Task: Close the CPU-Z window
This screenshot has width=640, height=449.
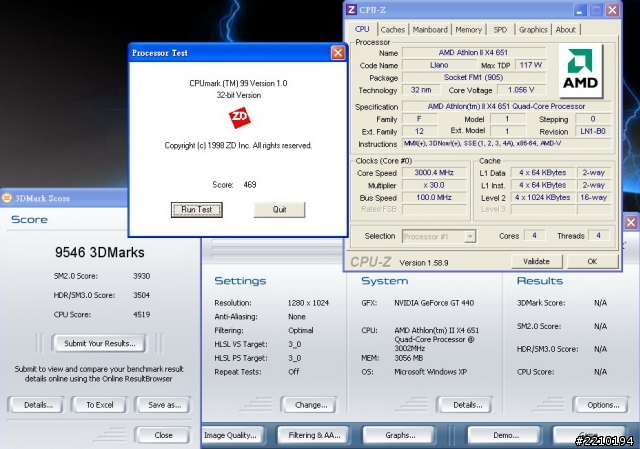Action: coord(612,10)
